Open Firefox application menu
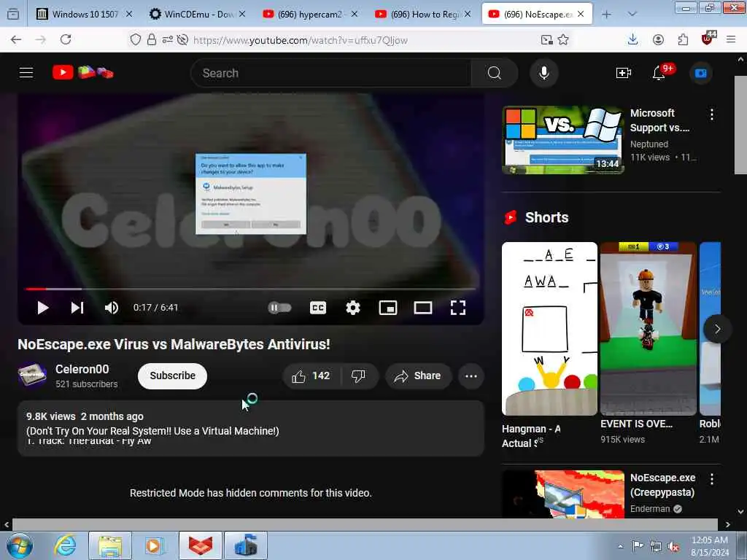 731,39
